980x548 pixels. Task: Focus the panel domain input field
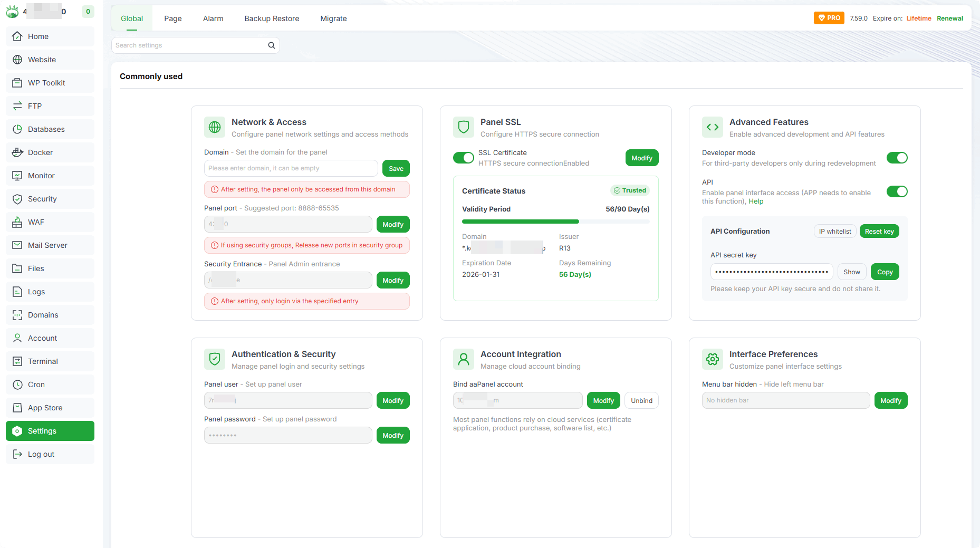(291, 168)
